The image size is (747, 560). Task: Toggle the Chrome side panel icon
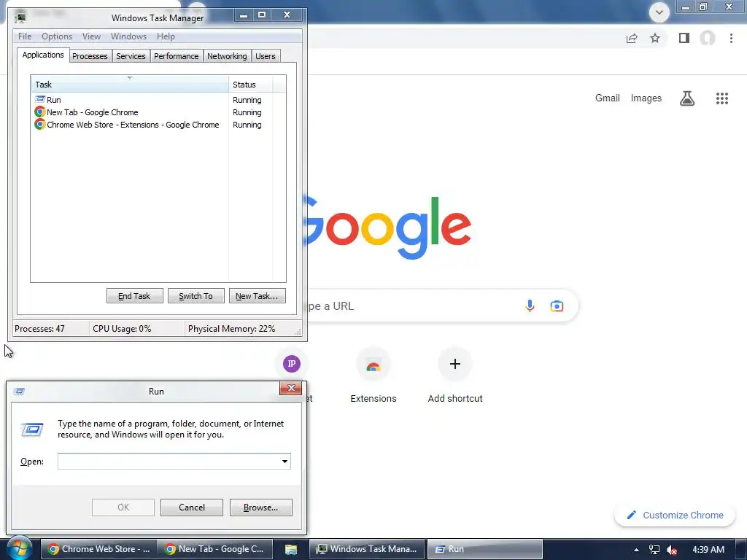(x=684, y=38)
